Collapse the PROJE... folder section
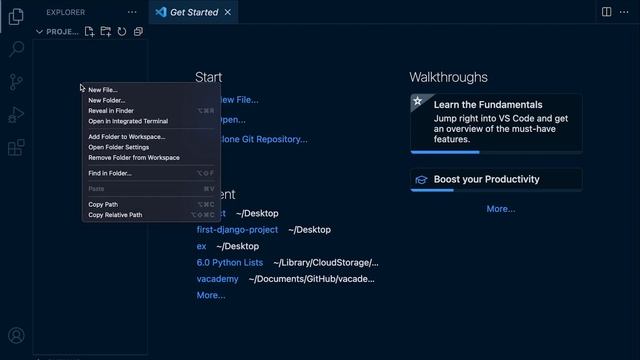Screen dimensions: 640x360 39,31
